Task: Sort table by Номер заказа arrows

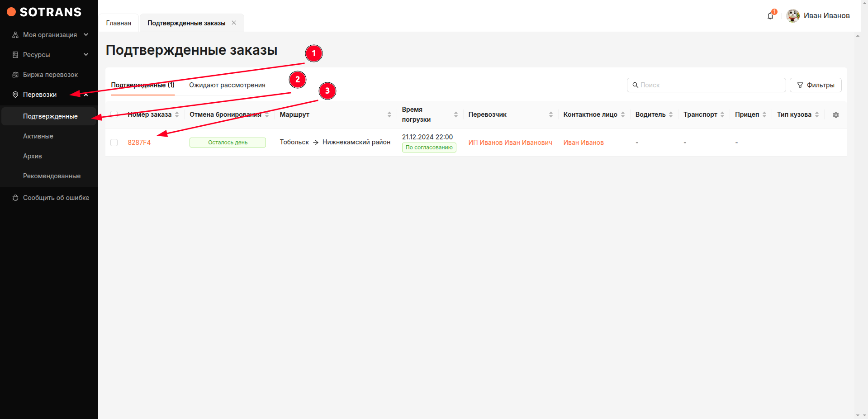Action: click(177, 115)
